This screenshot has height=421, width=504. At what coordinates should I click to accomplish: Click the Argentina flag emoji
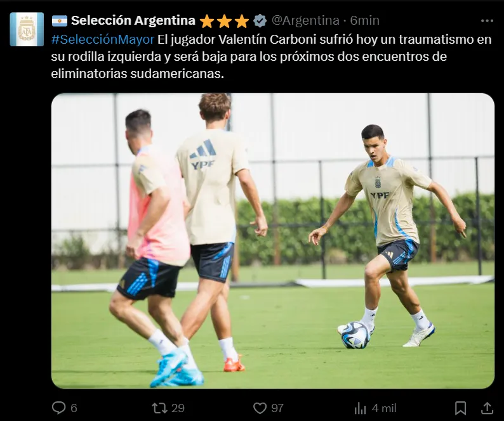point(60,21)
